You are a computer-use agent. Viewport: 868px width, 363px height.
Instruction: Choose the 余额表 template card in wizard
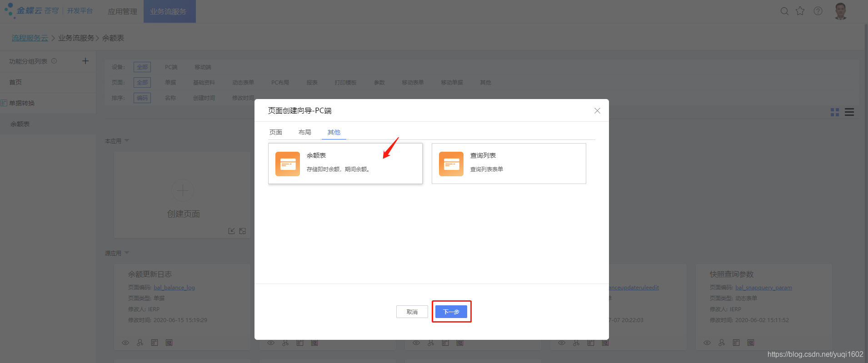click(345, 164)
